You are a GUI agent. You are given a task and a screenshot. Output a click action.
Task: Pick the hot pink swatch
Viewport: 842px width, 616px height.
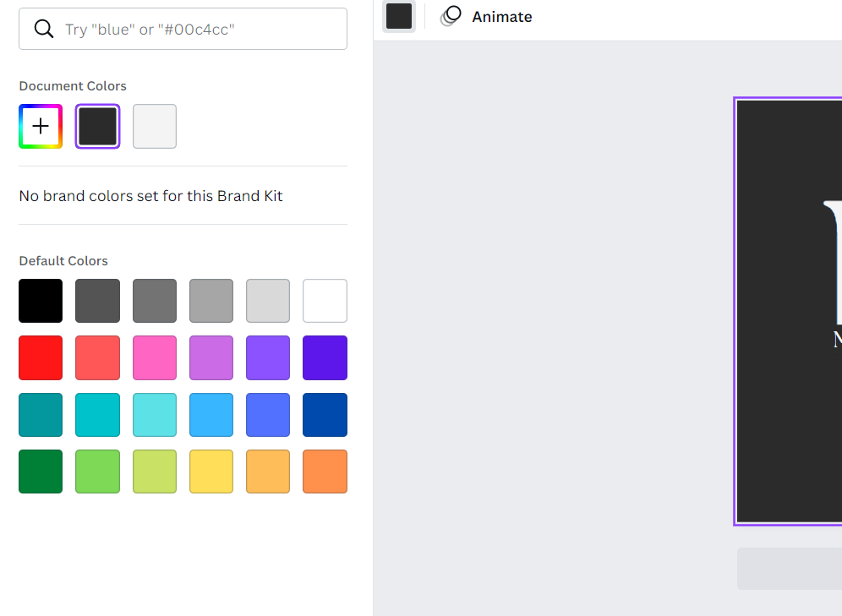coord(154,357)
